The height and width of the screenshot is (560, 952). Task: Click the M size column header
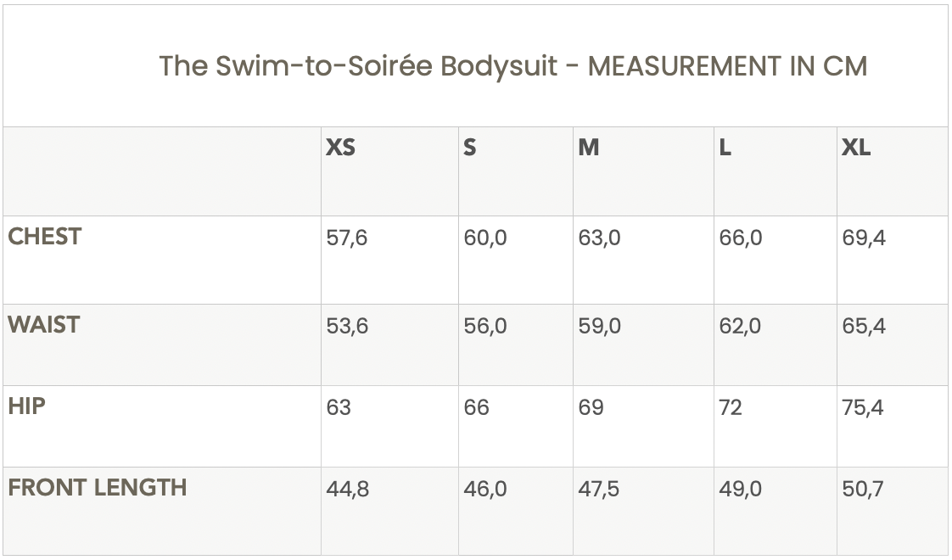(x=589, y=148)
